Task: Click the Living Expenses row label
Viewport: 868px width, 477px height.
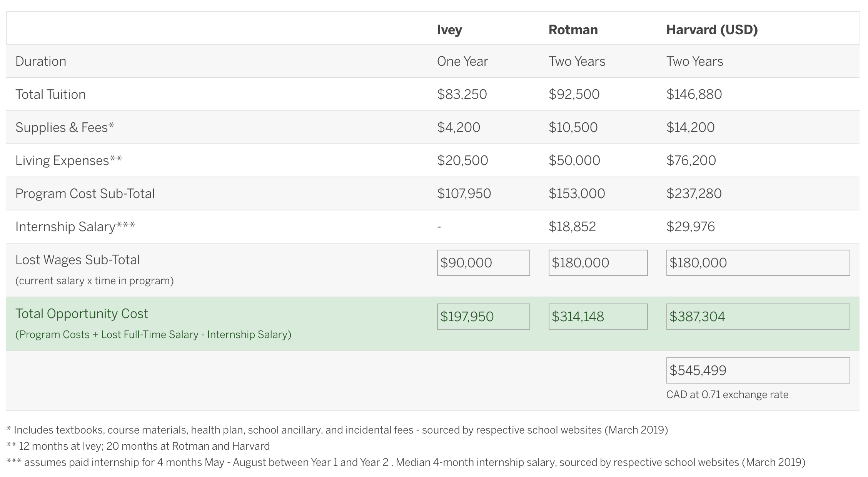Action: [68, 160]
